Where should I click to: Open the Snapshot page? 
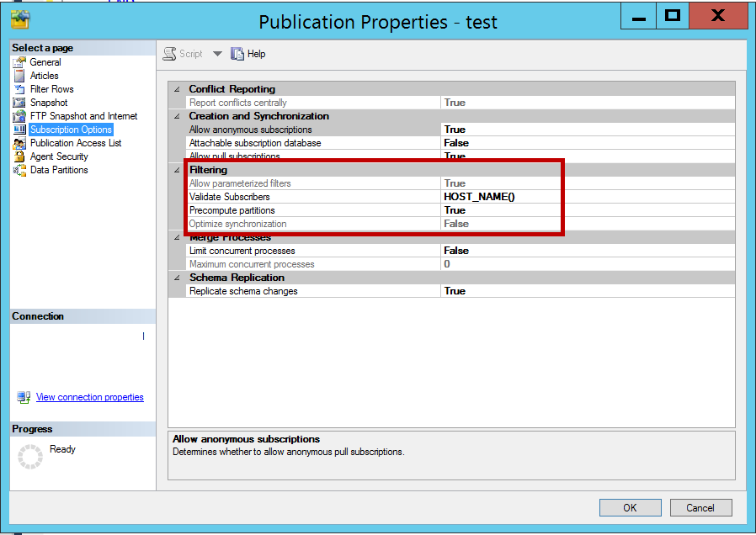pos(49,103)
